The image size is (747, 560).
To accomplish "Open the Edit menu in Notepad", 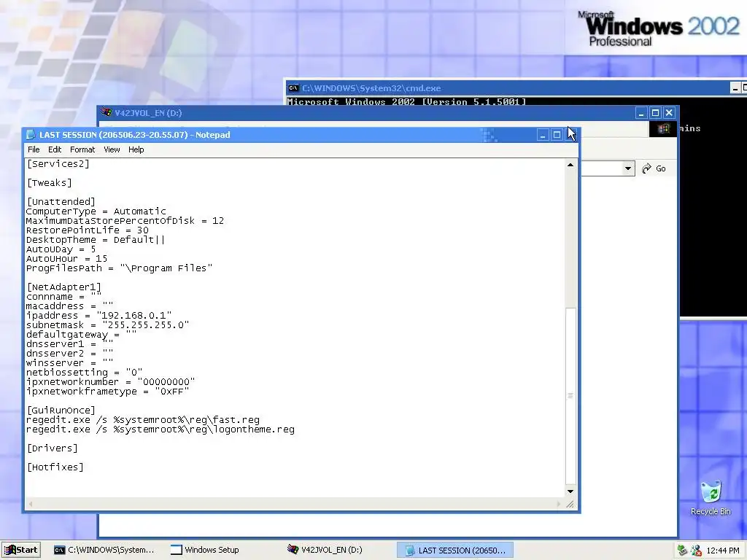I will click(x=54, y=149).
